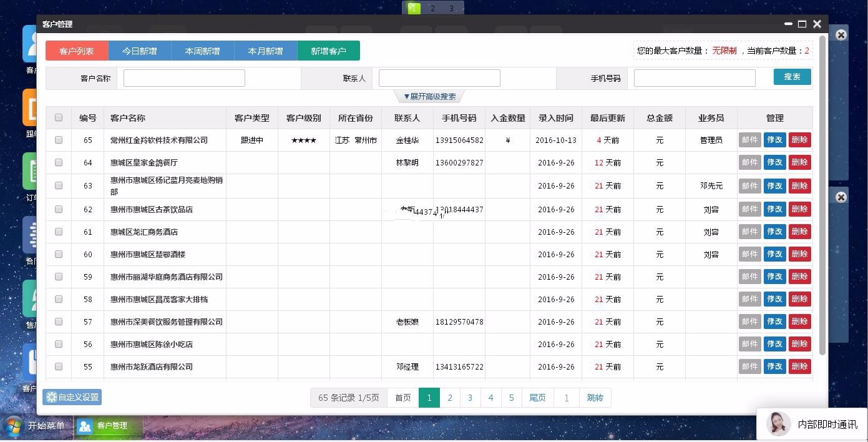Open the 今日新增 tab
This screenshot has height=442, width=868.
[140, 51]
